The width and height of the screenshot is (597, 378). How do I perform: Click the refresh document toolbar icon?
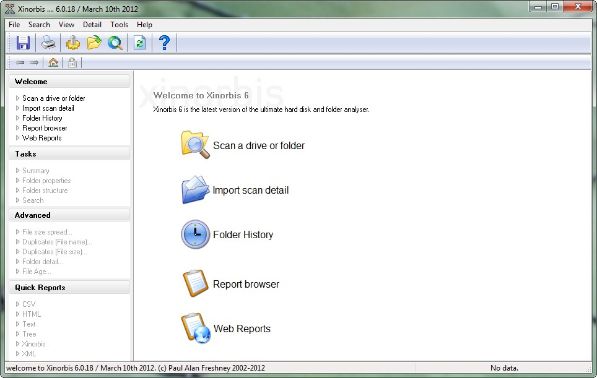pos(140,43)
